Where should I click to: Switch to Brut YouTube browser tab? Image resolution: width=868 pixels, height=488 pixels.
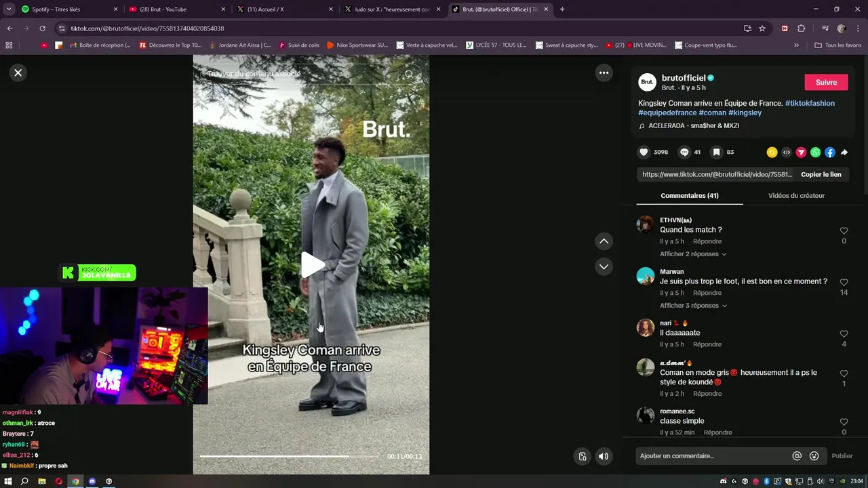pyautogui.click(x=176, y=9)
